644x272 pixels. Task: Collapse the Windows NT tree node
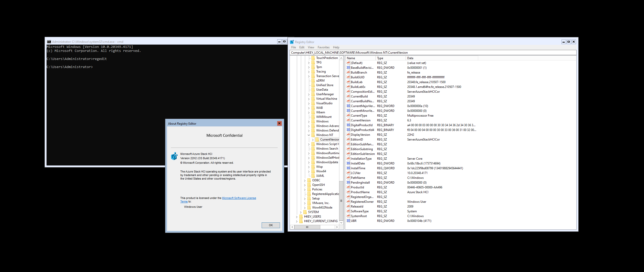[309, 135]
